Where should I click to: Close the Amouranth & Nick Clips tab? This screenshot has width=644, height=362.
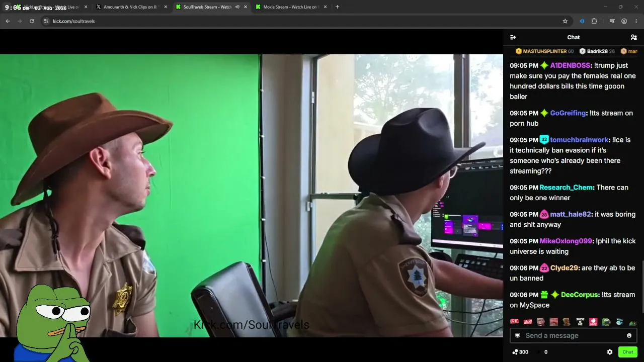[166, 7]
